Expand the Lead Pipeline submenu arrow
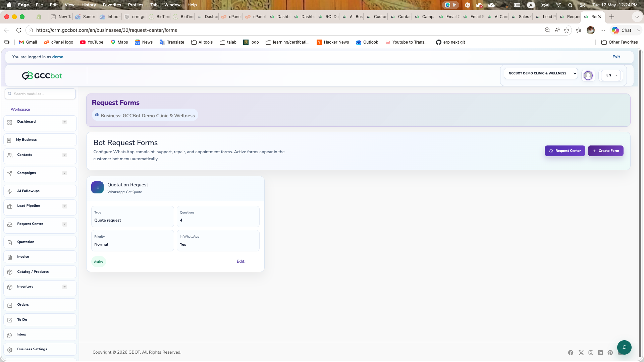 pyautogui.click(x=65, y=206)
